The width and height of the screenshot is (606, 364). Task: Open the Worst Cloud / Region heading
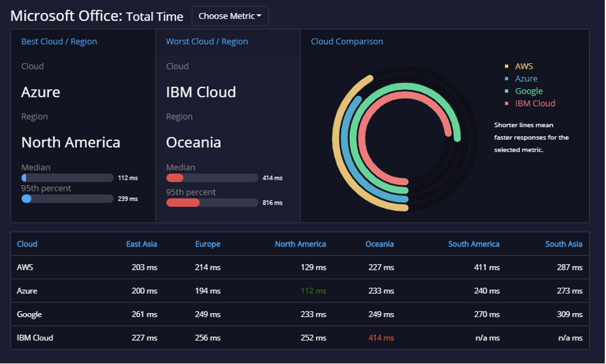tap(207, 42)
